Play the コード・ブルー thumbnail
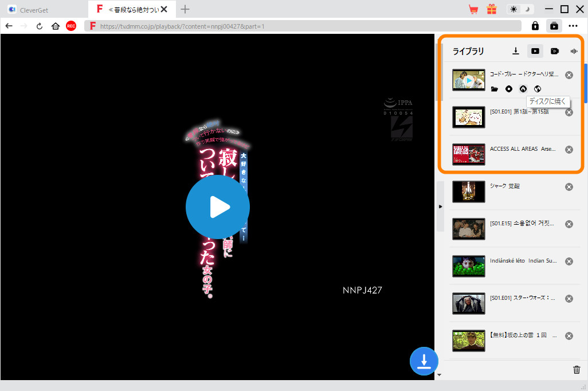 coord(468,80)
